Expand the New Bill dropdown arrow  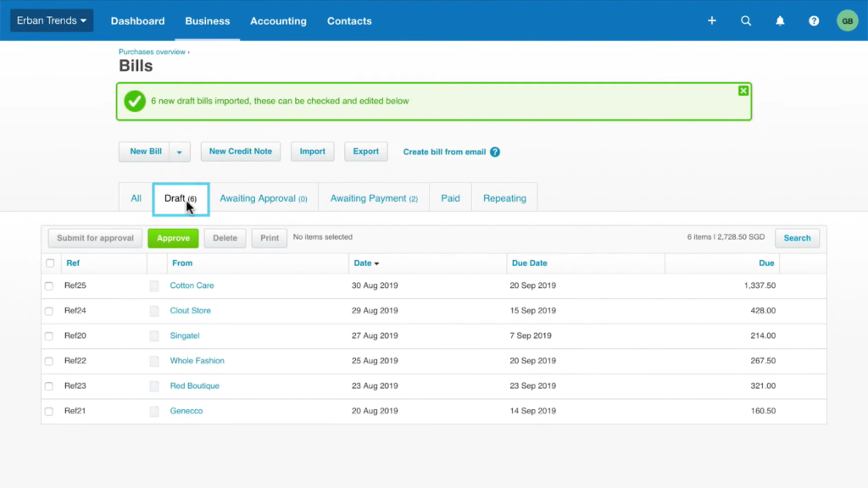point(180,151)
